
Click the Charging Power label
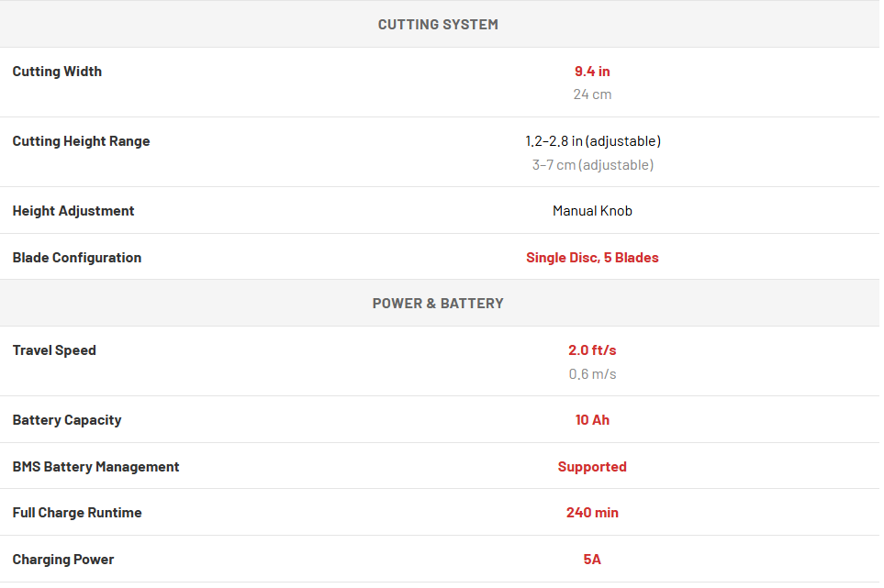tap(63, 560)
